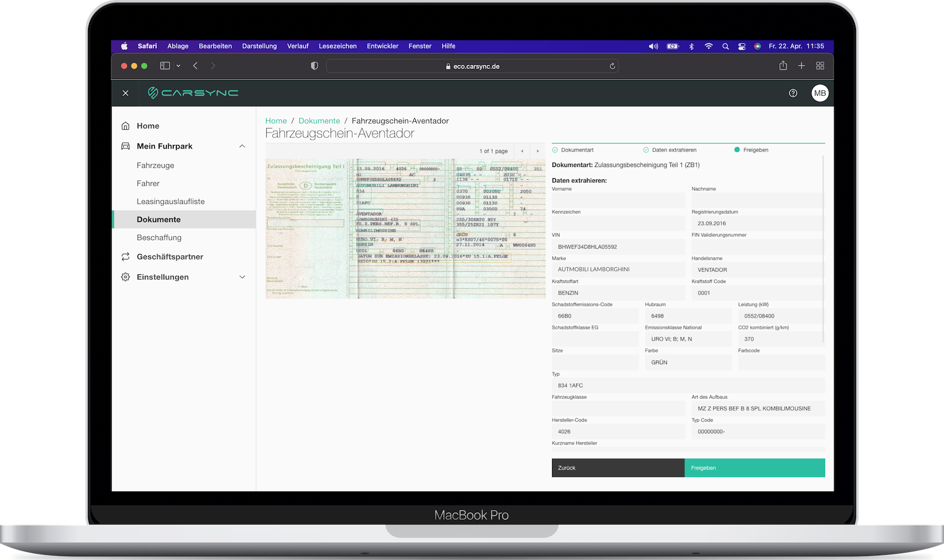
Task: Open a new Safari tab with plus
Action: (801, 66)
